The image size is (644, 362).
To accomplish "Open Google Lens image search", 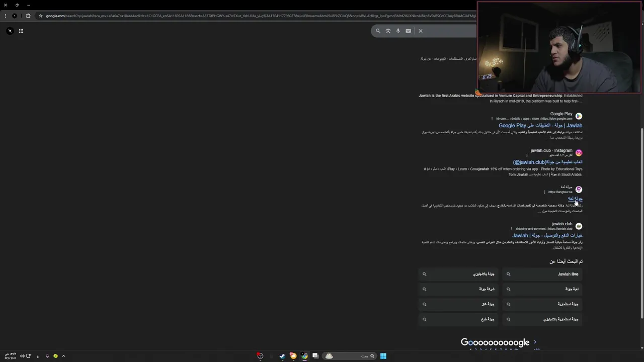I will (388, 31).
